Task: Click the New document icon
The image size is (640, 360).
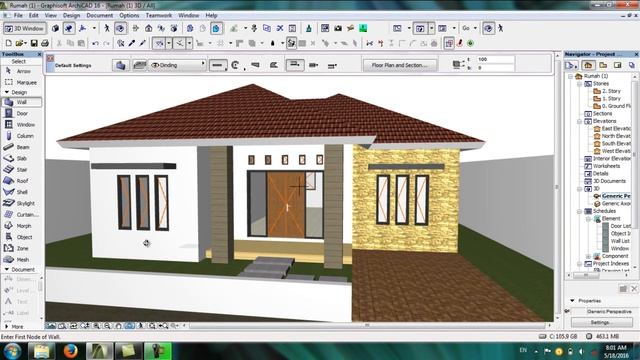Action: [x=8, y=43]
